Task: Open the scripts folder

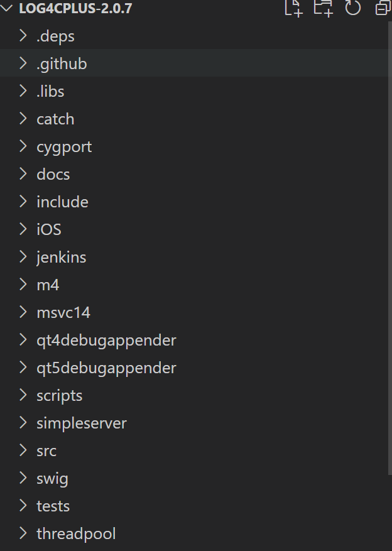Action: (x=59, y=395)
